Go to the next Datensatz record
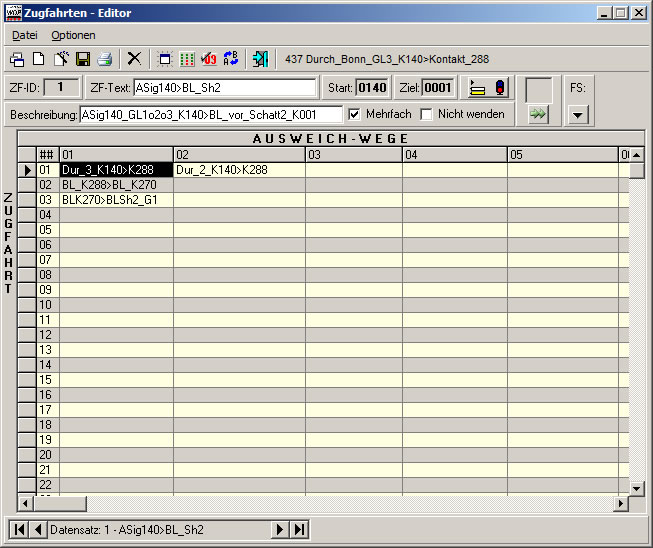 280,530
